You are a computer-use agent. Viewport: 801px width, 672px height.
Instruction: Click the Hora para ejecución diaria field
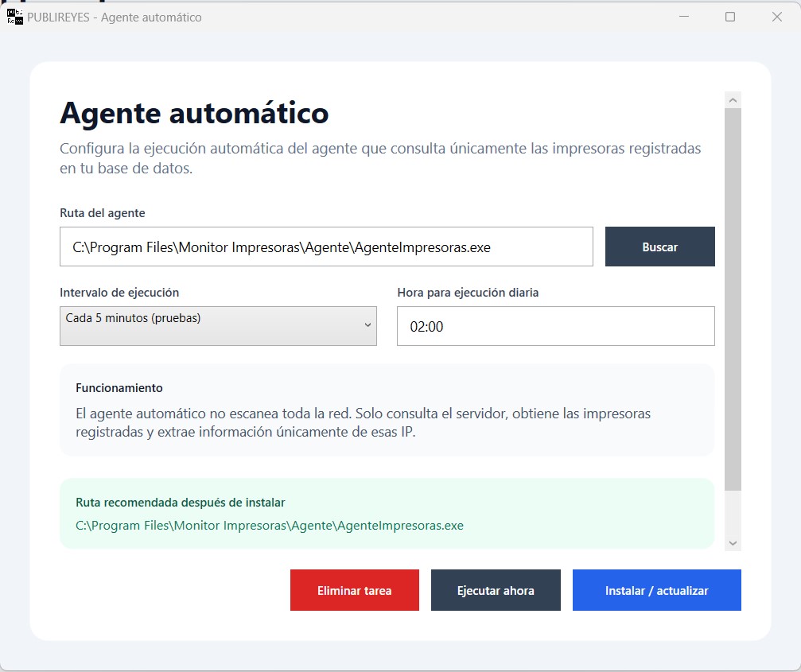(556, 326)
